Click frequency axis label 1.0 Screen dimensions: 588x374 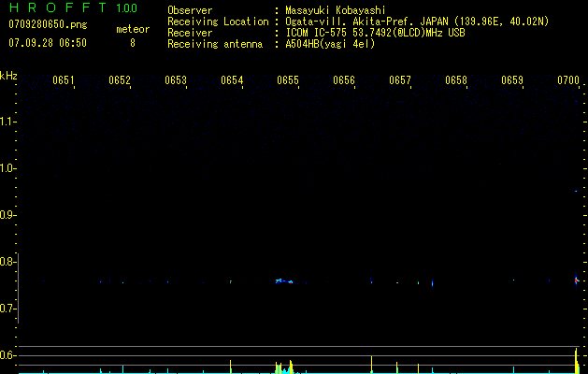pos(7,168)
